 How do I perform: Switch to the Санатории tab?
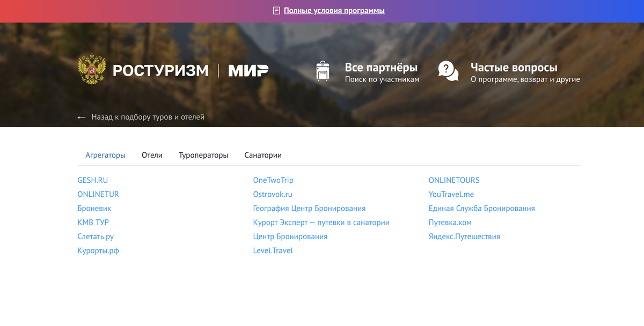[x=263, y=155]
